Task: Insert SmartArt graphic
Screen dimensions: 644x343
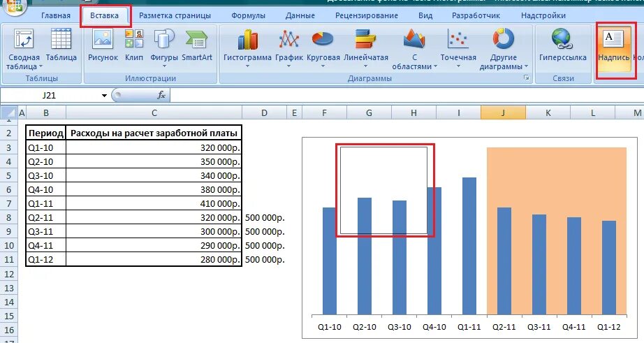Action: point(197,45)
